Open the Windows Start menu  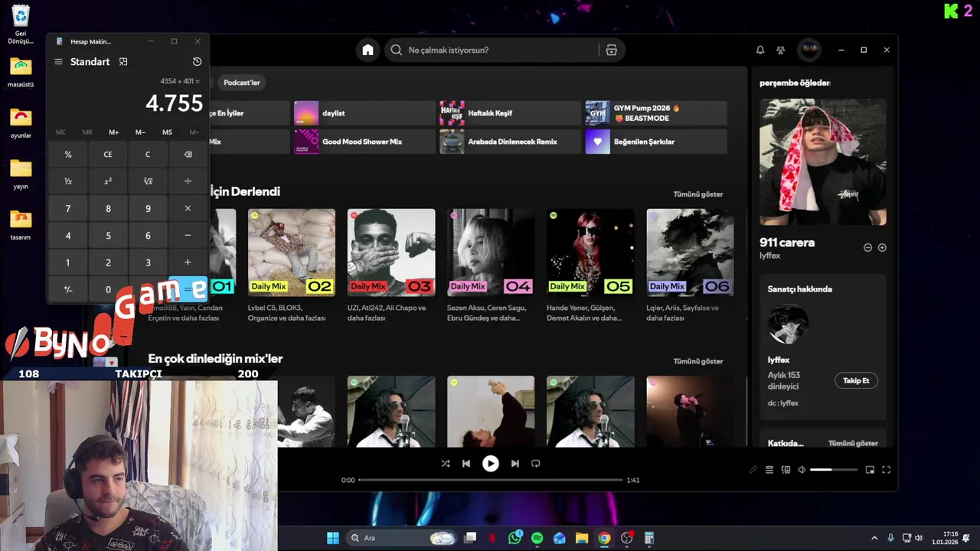pos(333,538)
